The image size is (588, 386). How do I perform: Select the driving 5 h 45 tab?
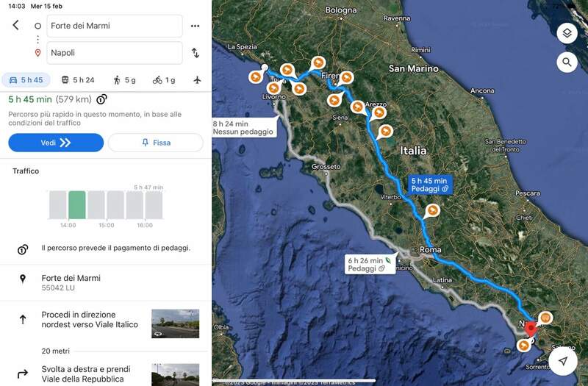(25, 79)
